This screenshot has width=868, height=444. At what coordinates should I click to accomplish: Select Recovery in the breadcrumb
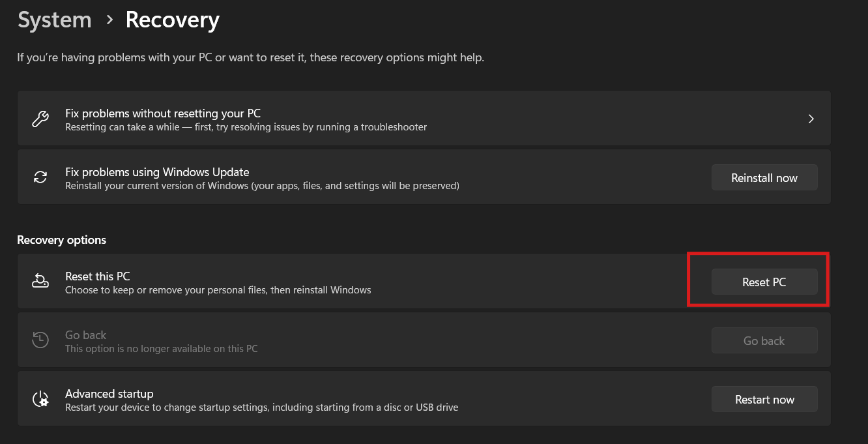(172, 20)
